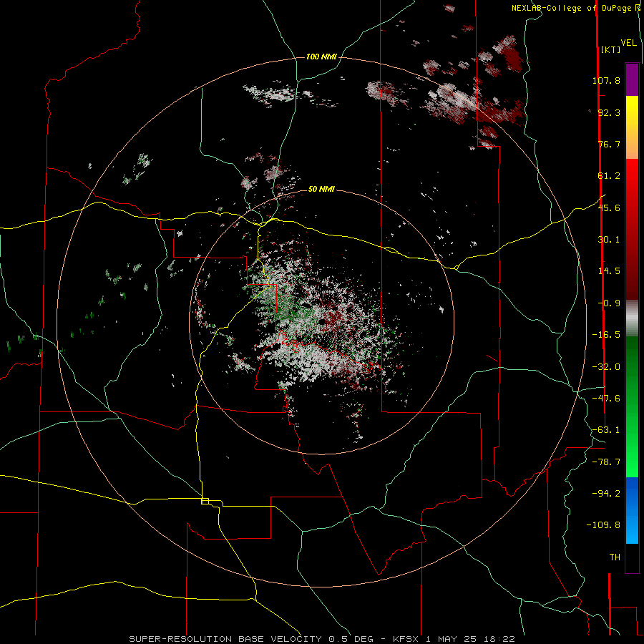Click the 92.3 value on velocity scale
The image size is (644, 644).
[609, 112]
